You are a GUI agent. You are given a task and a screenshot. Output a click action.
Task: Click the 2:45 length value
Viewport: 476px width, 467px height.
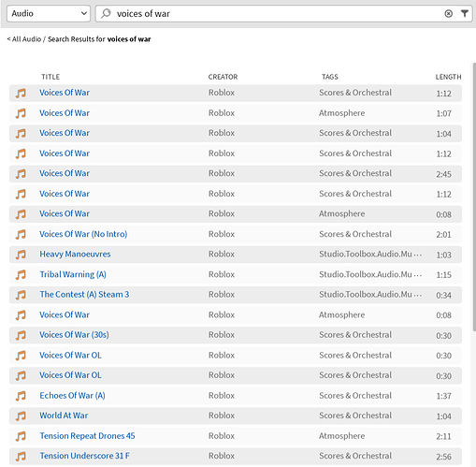click(443, 174)
